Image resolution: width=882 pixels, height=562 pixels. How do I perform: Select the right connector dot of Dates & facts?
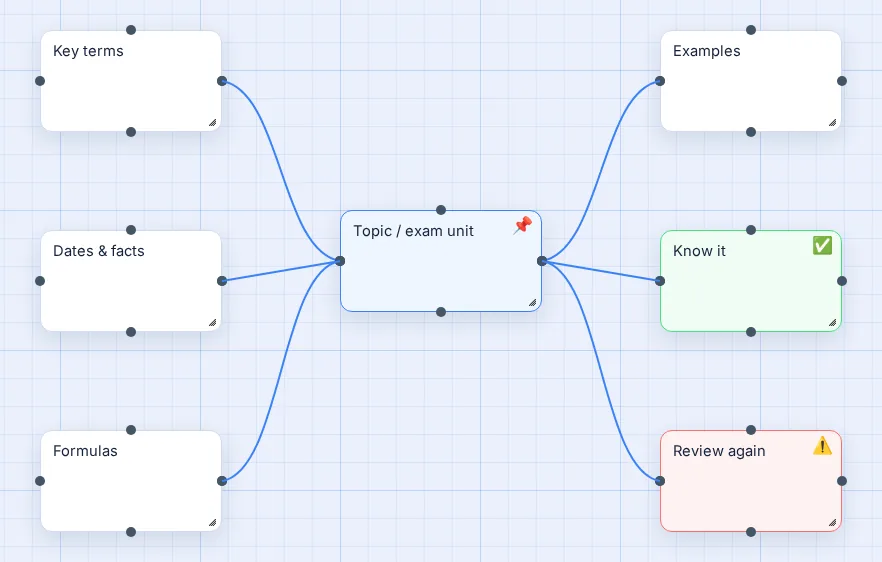point(222,281)
